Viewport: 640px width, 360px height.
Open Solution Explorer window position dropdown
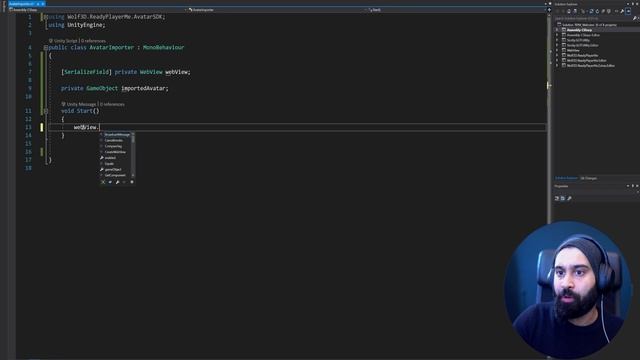coord(628,4)
